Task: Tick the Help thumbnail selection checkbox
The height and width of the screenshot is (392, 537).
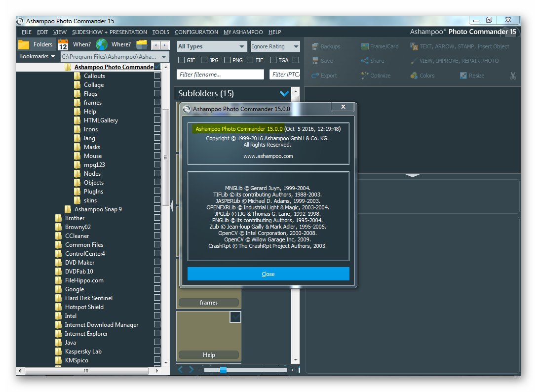Action: [235, 317]
